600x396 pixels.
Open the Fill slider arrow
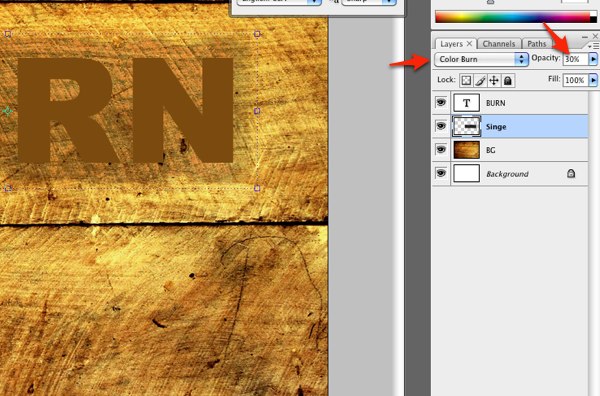click(x=593, y=80)
